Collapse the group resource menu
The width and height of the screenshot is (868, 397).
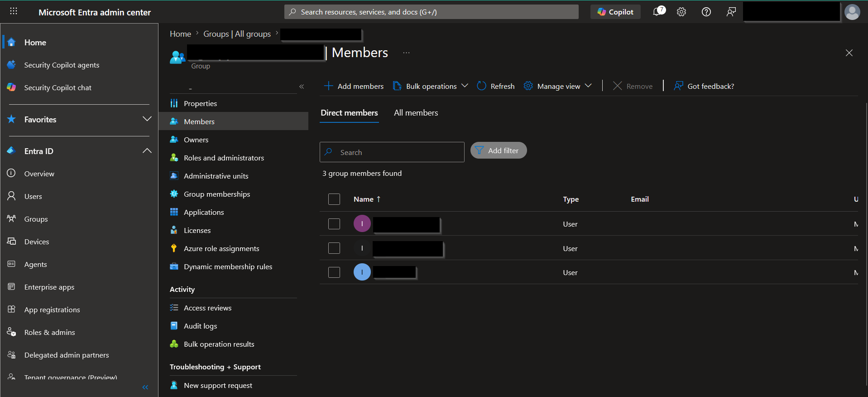[302, 87]
